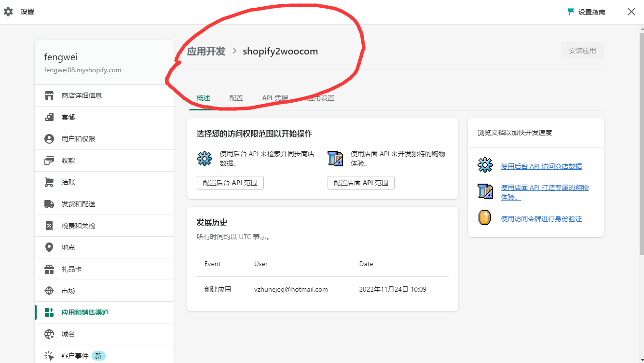Switch to the API 凭据 tab
Viewport: 644px width, 363px height.
275,98
